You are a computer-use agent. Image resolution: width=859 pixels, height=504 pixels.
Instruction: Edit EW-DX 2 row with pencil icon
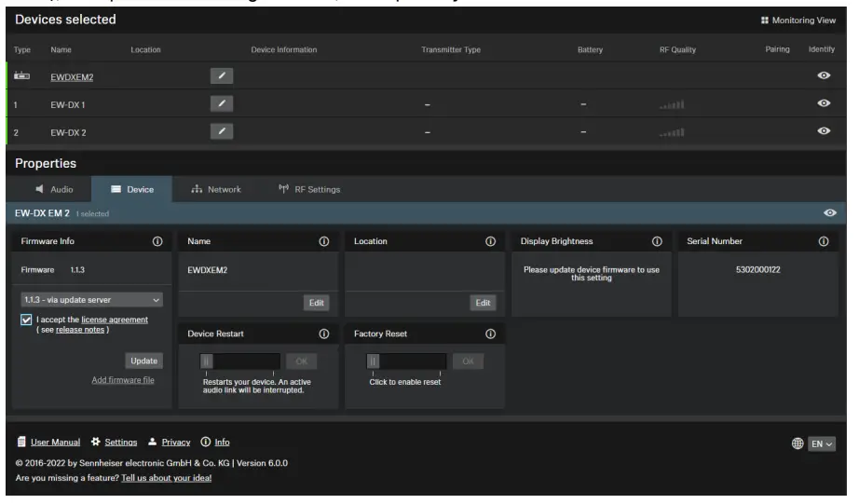(x=222, y=131)
